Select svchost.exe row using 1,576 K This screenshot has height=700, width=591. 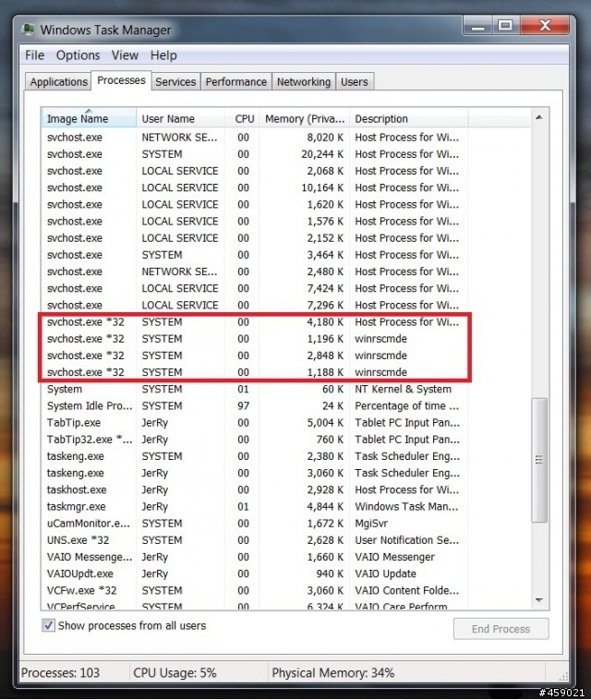point(255,221)
